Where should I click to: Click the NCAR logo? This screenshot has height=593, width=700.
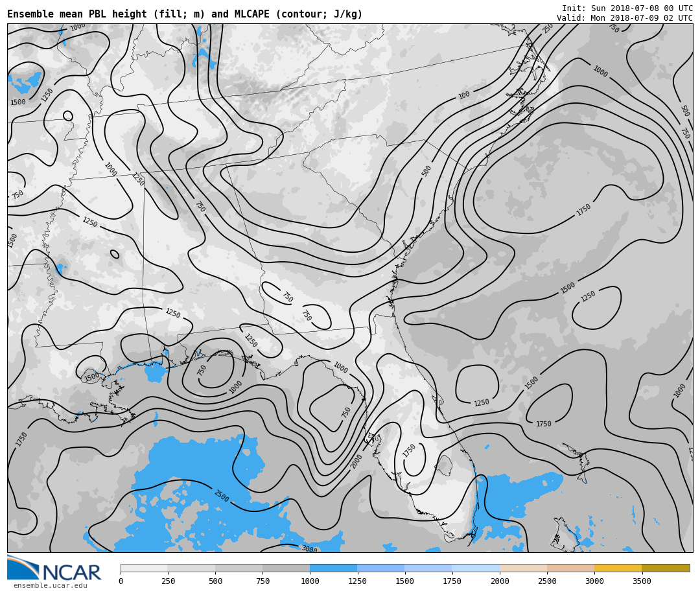point(54,569)
